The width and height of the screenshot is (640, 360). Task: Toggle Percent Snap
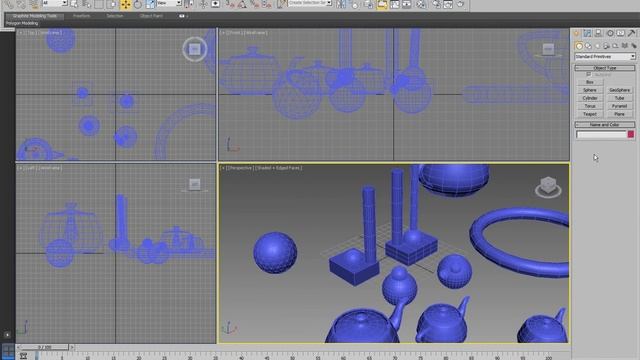[x=255, y=4]
